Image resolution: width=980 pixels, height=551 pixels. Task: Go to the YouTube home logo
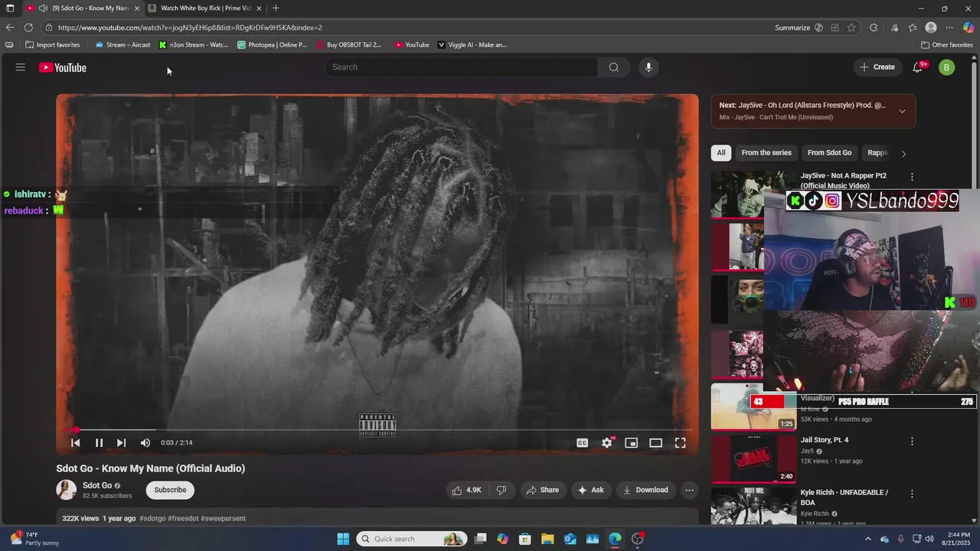pyautogui.click(x=63, y=67)
